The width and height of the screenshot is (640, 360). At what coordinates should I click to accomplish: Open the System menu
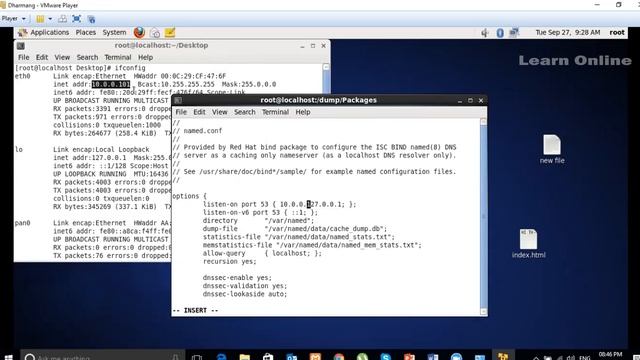114,32
